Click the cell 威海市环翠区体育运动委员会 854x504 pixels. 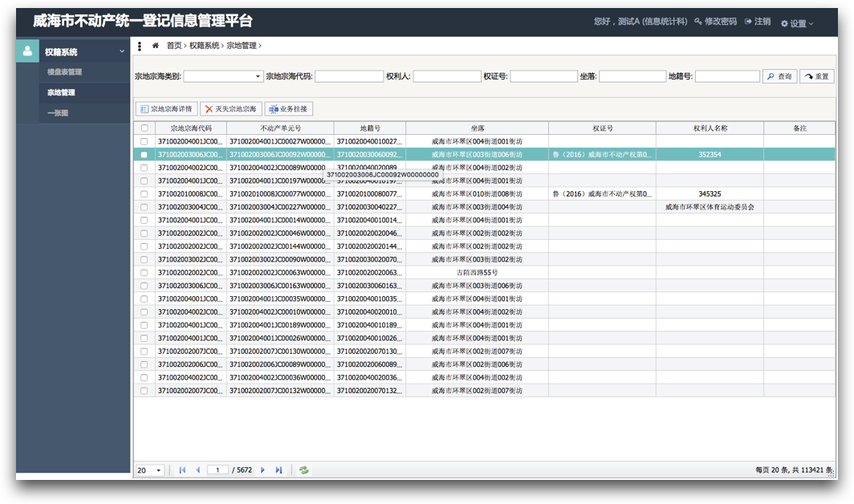point(710,207)
